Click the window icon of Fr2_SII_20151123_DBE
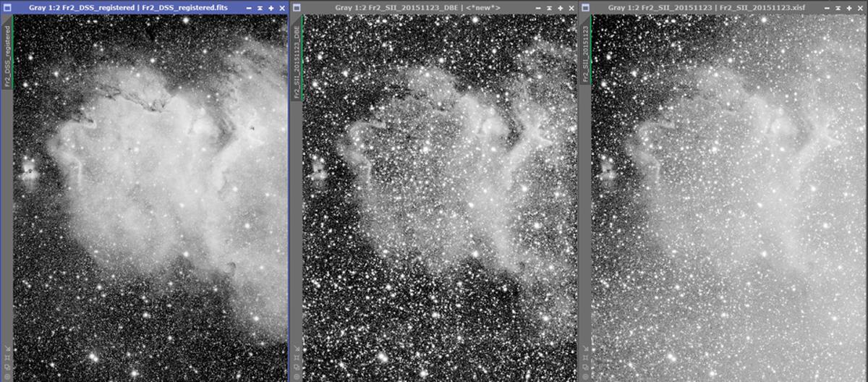Screen dimensions: 868x382 click(297, 8)
